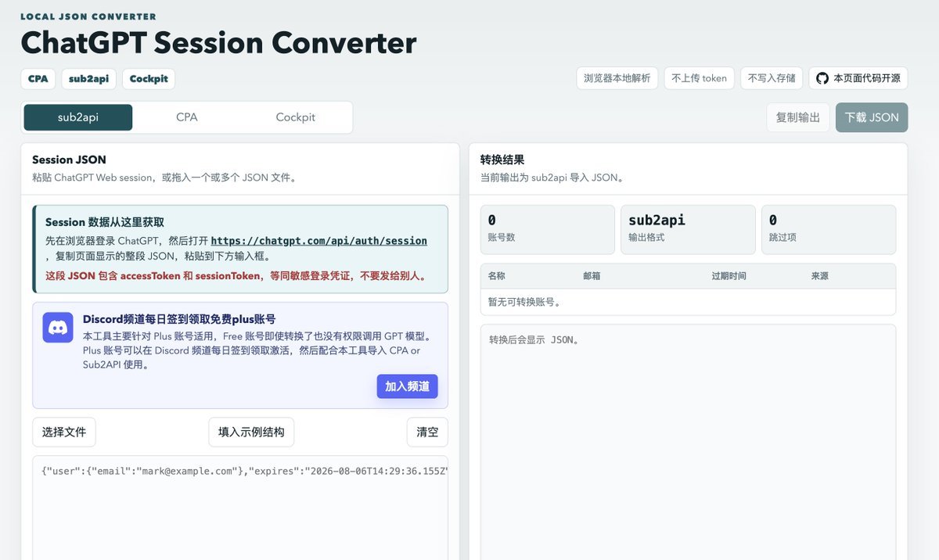Click the 输出格式 sub2api card
Image resolution: width=939 pixels, height=560 pixels.
[x=689, y=230]
